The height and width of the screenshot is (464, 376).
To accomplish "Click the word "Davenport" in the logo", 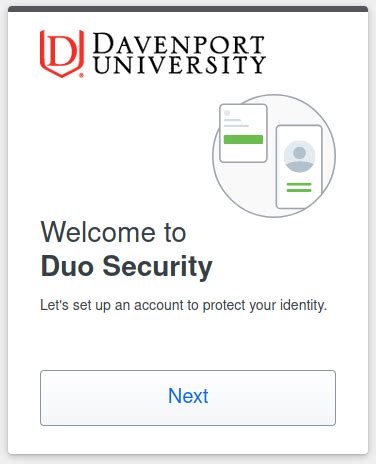I will coord(178,43).
